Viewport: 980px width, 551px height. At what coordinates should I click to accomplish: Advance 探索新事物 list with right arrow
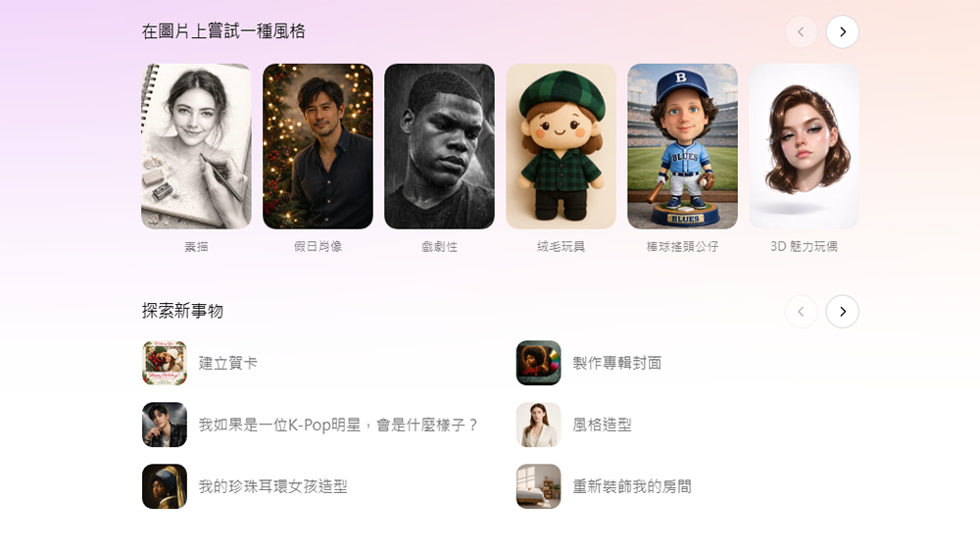point(842,312)
